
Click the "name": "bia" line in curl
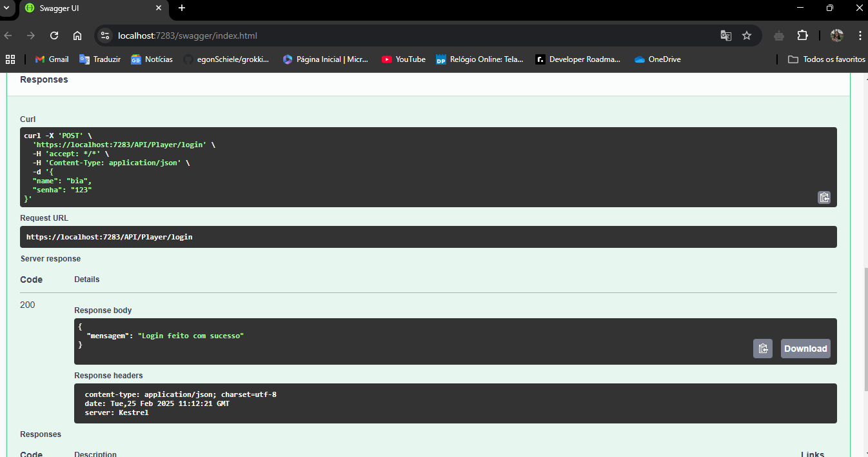click(63, 181)
